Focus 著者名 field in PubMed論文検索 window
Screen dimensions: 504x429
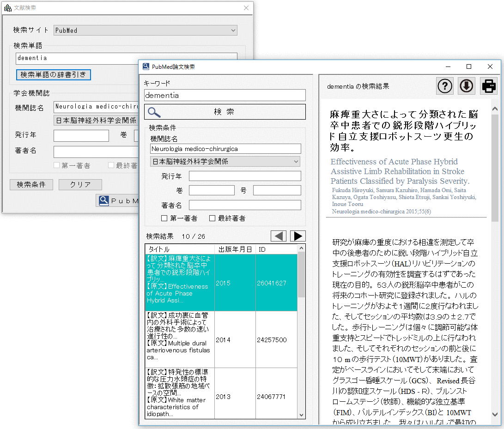coord(245,205)
